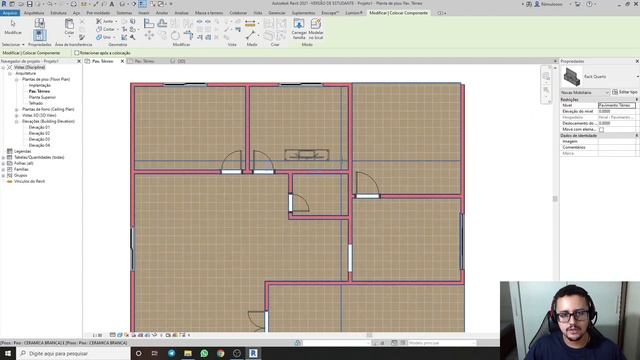Screen dimensions: 640x360
Task: Open Elevação 03 in project browser
Action: tap(39, 139)
